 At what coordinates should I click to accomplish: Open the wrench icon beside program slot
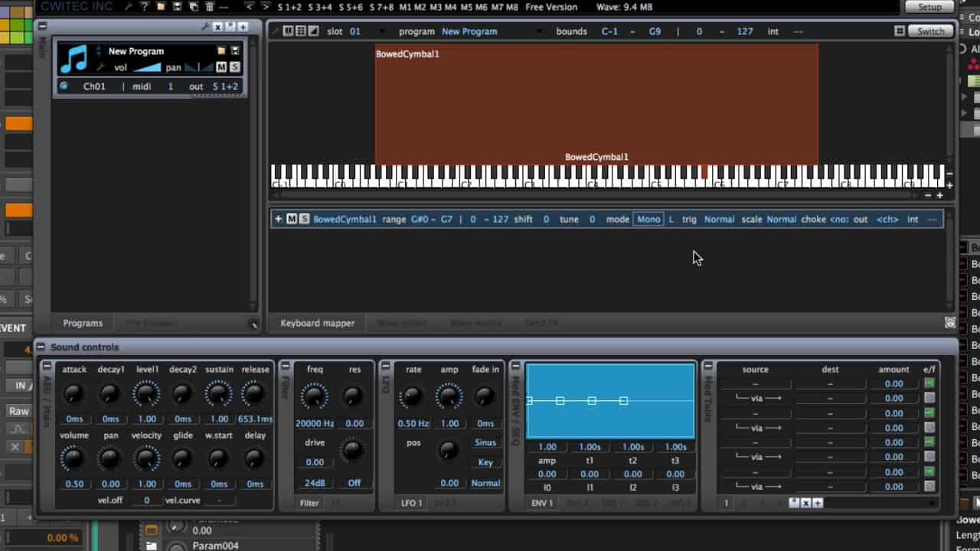(100, 67)
